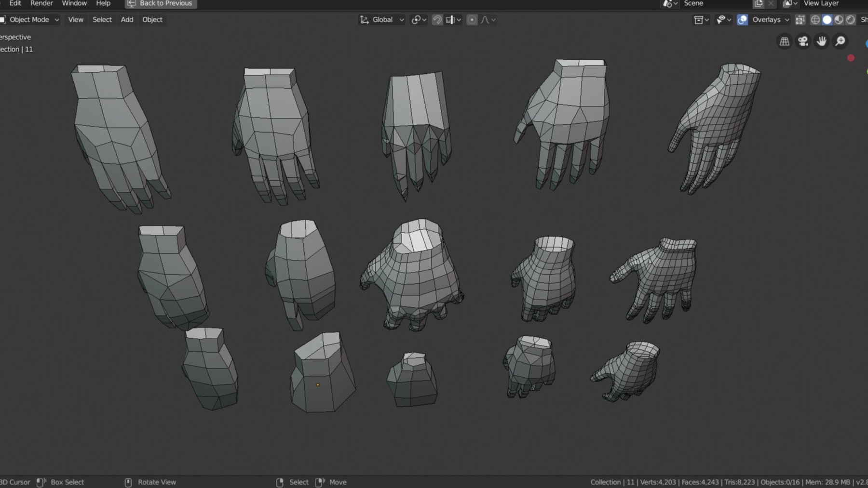Toggle the camera view icon
Image resolution: width=868 pixels, height=488 pixels.
point(802,41)
